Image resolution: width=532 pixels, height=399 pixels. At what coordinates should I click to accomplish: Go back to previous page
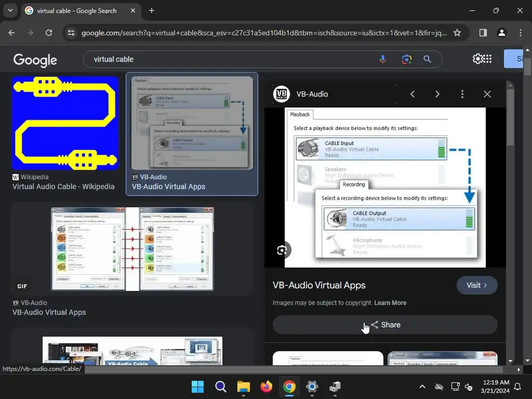11,33
